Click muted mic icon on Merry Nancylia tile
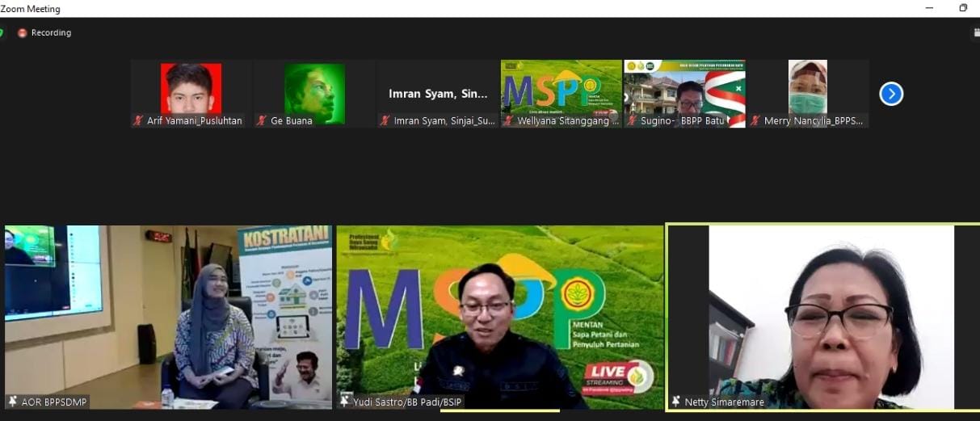The height and width of the screenshot is (421, 980). (755, 121)
